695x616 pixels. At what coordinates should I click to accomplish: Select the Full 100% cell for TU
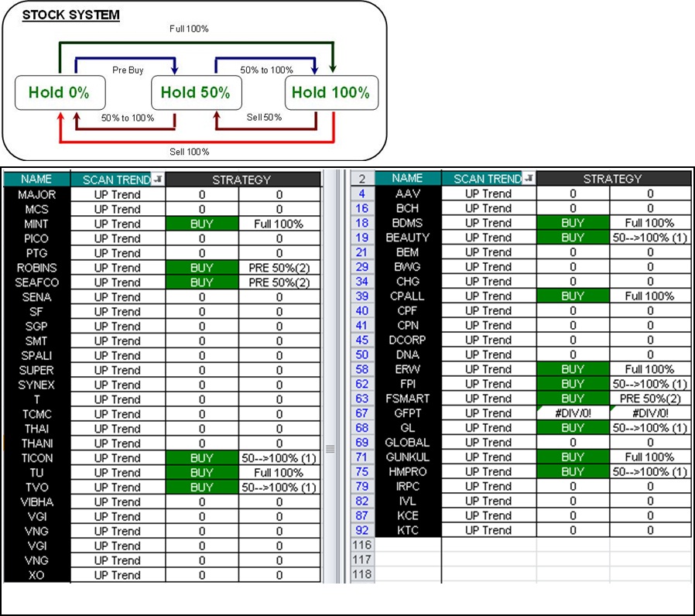point(279,473)
